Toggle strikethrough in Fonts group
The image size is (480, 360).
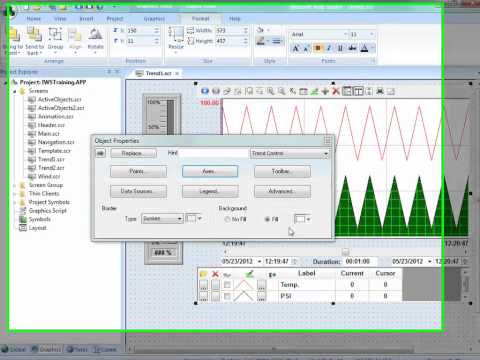tap(352, 49)
